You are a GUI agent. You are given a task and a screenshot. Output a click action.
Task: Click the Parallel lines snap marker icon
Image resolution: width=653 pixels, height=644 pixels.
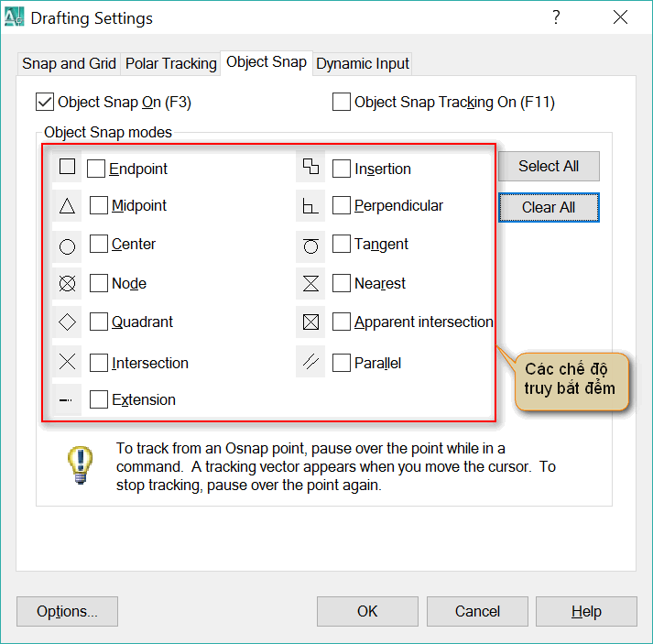click(310, 362)
